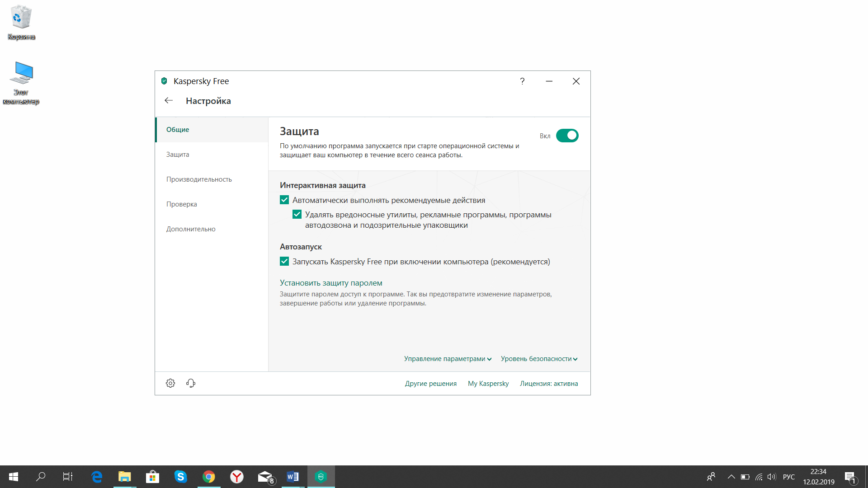Viewport: 868px width, 488px height.
Task: Click the volume speaker icon
Action: point(772,477)
